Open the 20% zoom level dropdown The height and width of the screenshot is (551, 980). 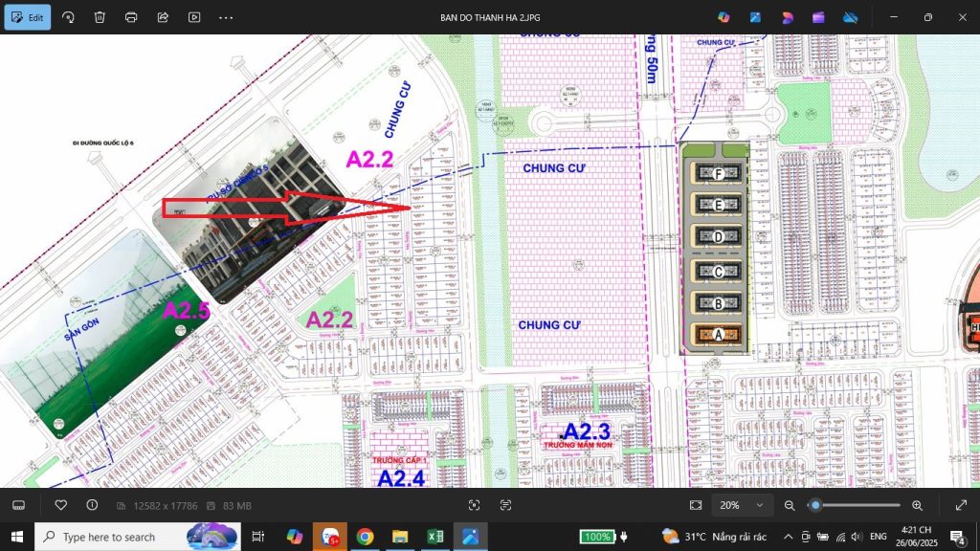(x=741, y=505)
